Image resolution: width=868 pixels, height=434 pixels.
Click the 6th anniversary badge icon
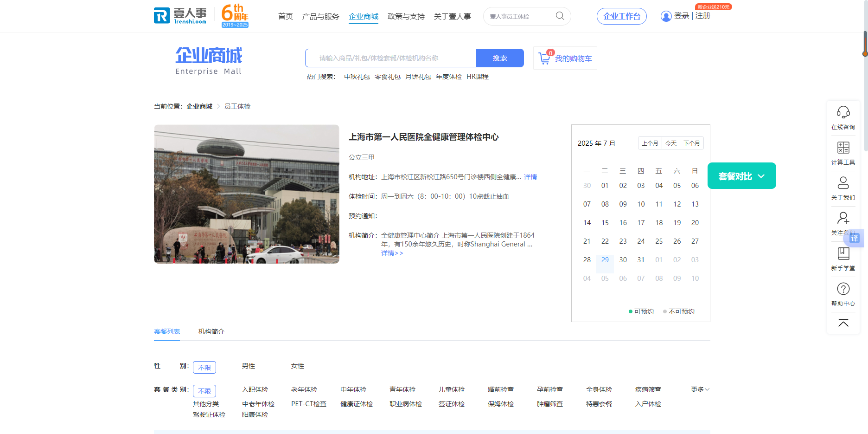tap(235, 16)
